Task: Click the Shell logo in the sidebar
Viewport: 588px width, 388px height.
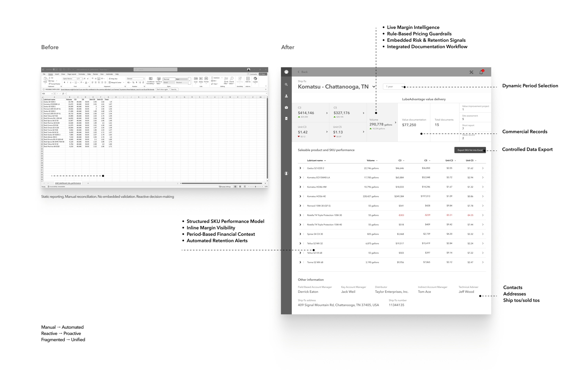Action: coord(286,72)
